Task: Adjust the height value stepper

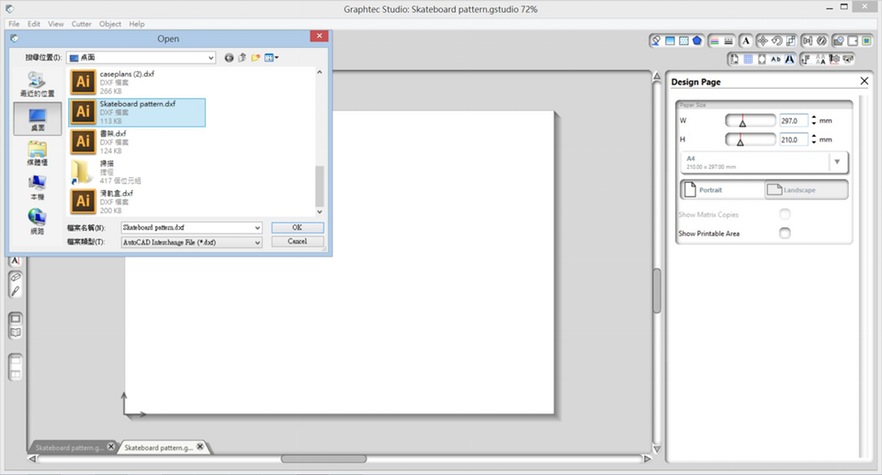Action: 814,140
